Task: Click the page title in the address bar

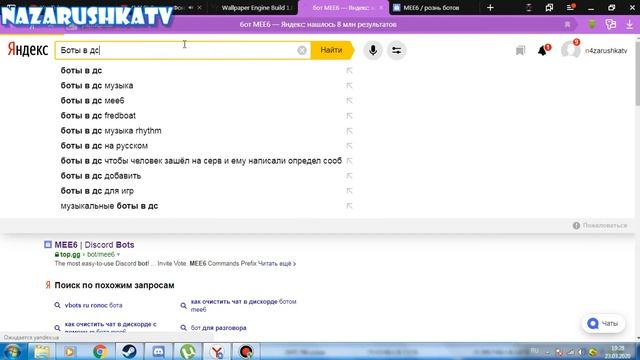Action: (318, 24)
